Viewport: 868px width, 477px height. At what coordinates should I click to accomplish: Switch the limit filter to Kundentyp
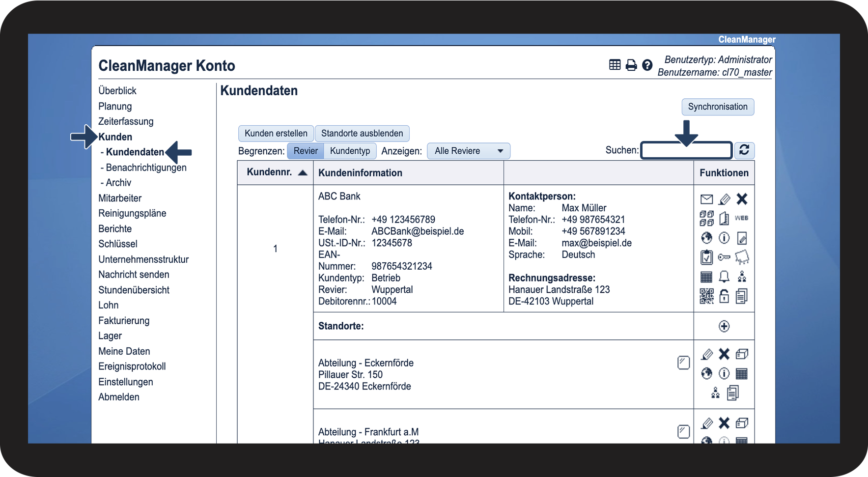(x=350, y=151)
